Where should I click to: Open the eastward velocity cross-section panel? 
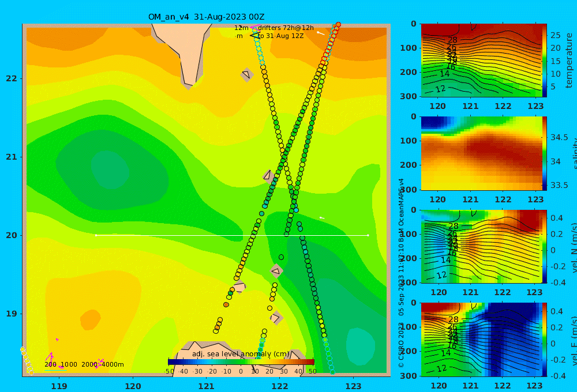point(481,340)
